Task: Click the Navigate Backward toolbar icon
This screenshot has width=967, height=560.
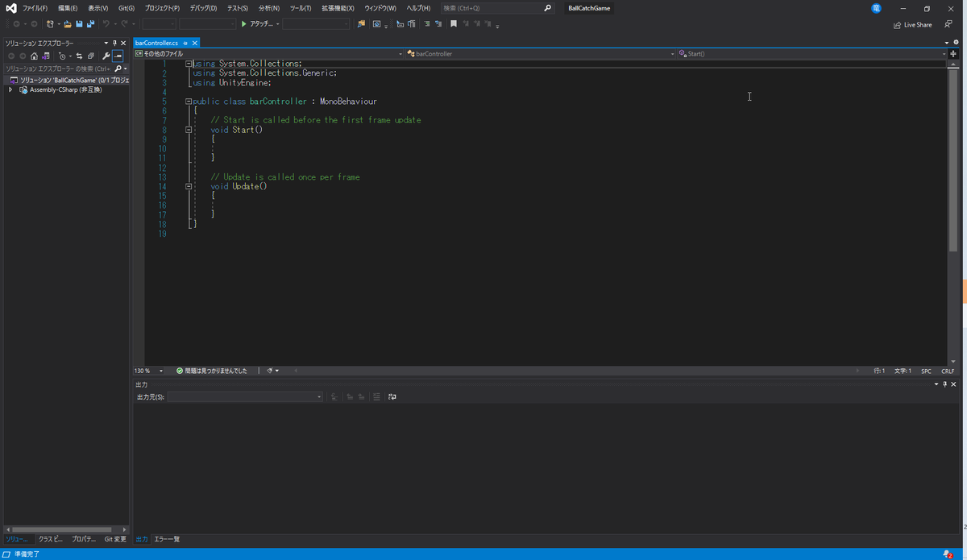Action: [16, 24]
